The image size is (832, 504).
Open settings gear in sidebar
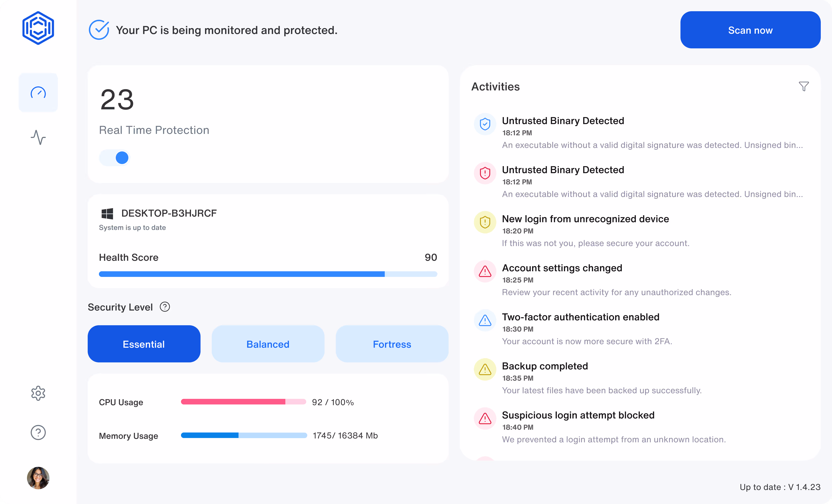click(x=38, y=393)
